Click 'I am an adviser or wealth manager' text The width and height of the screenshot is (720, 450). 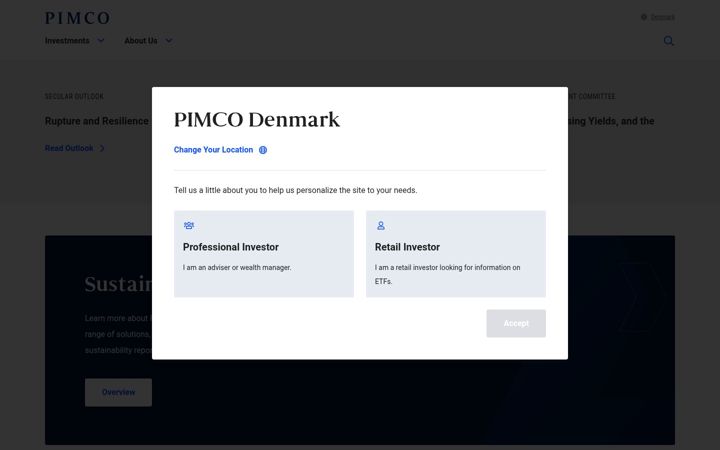click(x=237, y=267)
